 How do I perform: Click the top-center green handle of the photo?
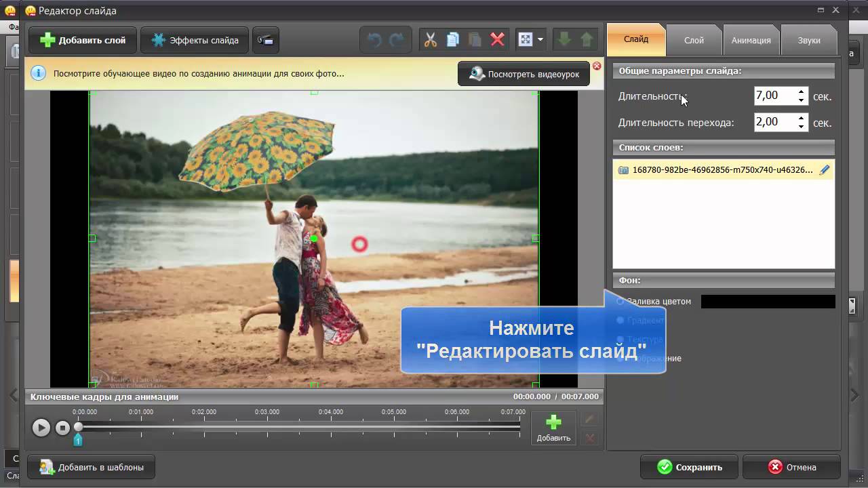coord(314,91)
